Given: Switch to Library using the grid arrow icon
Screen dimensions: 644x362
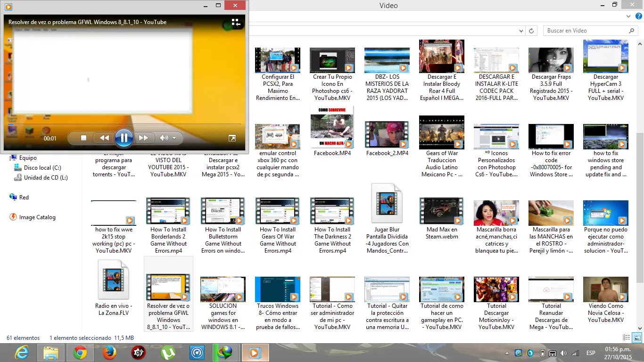Looking at the screenshot, I should 236,22.
